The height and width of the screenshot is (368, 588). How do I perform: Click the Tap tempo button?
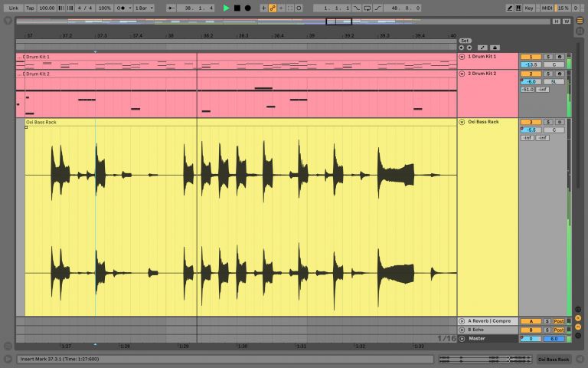coord(30,8)
